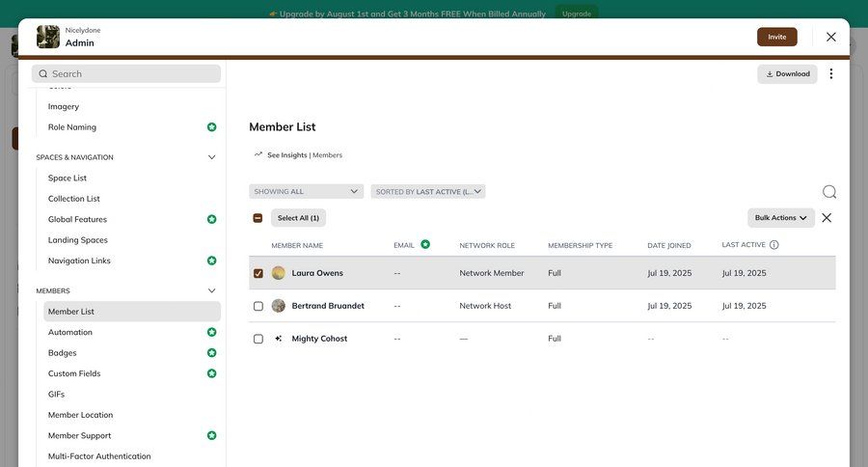Click Laura Owens' profile avatar
Screen dimensions: 868x467
tap(279, 273)
